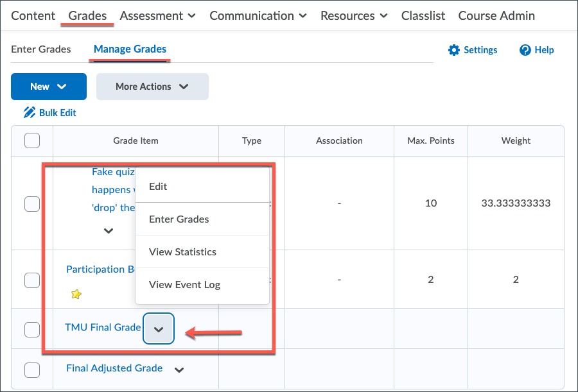Click the Bulk Edit pencil icon

point(30,113)
